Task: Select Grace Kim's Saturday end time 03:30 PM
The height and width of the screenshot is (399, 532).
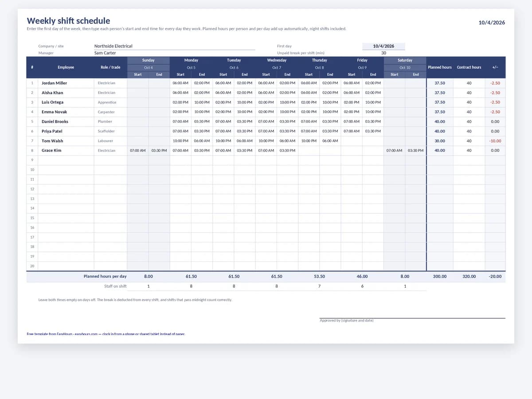Action: point(415,151)
